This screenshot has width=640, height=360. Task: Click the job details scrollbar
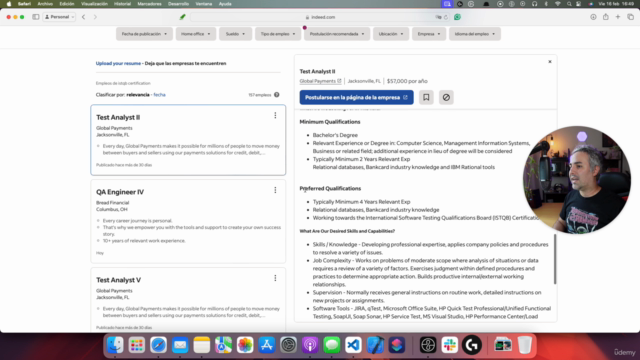(x=555, y=259)
